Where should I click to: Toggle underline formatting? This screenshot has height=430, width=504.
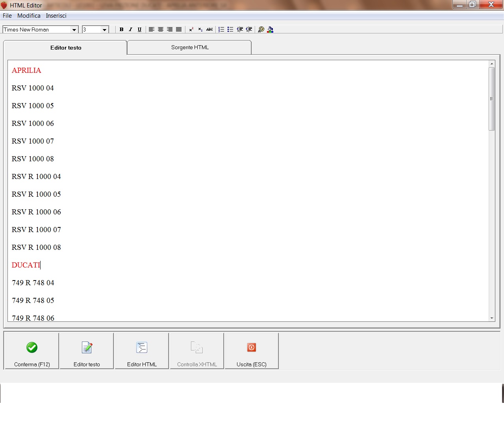tap(139, 30)
